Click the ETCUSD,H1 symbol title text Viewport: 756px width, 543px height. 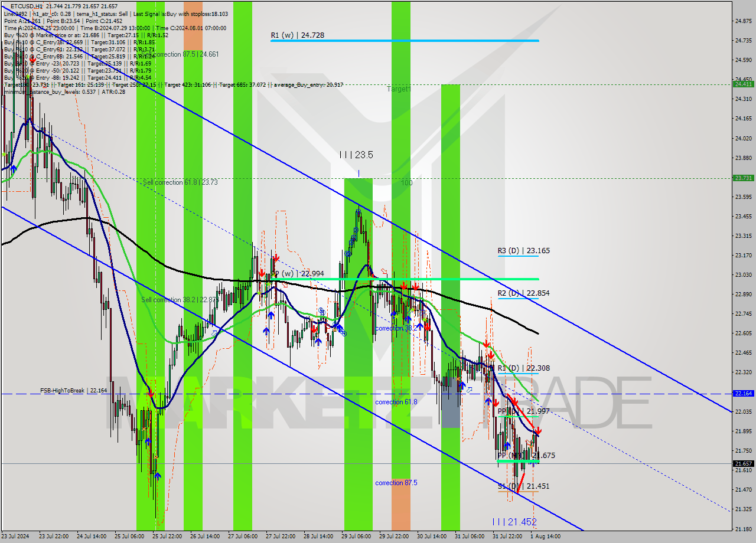click(26, 6)
